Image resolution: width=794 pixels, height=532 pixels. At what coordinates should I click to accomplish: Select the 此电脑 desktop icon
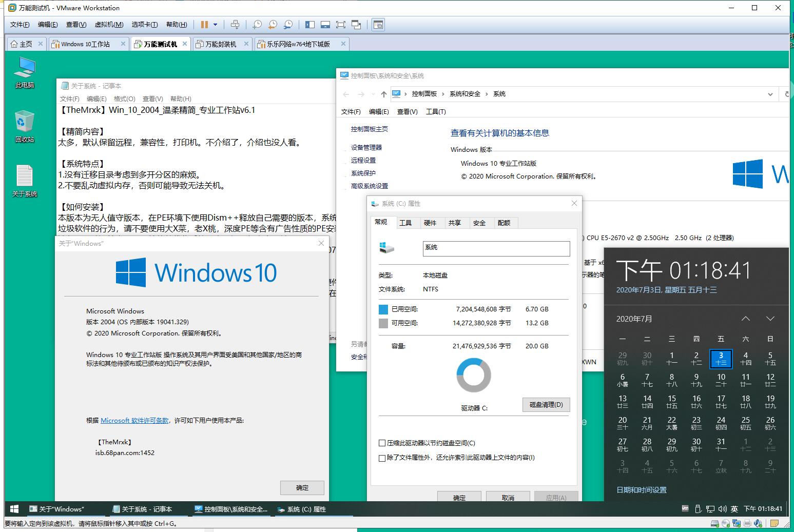coord(25,72)
